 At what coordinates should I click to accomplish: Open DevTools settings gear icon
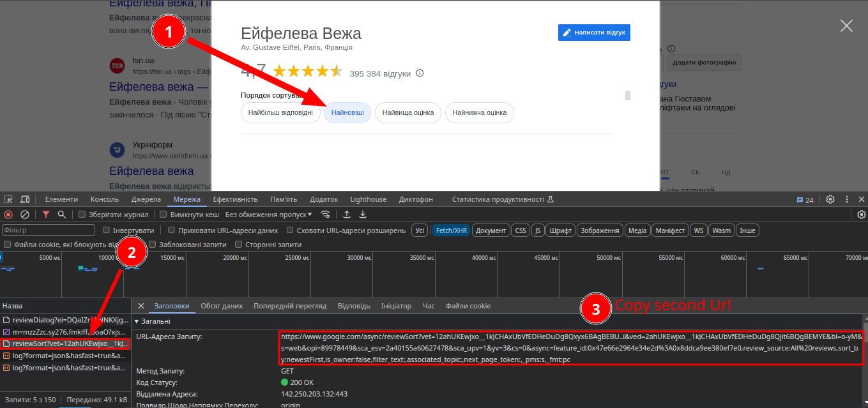(x=830, y=199)
